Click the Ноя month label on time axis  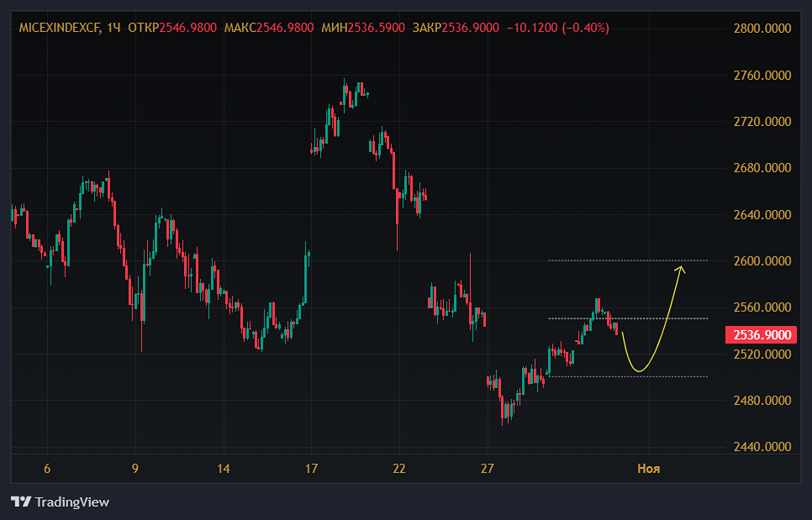pos(648,469)
